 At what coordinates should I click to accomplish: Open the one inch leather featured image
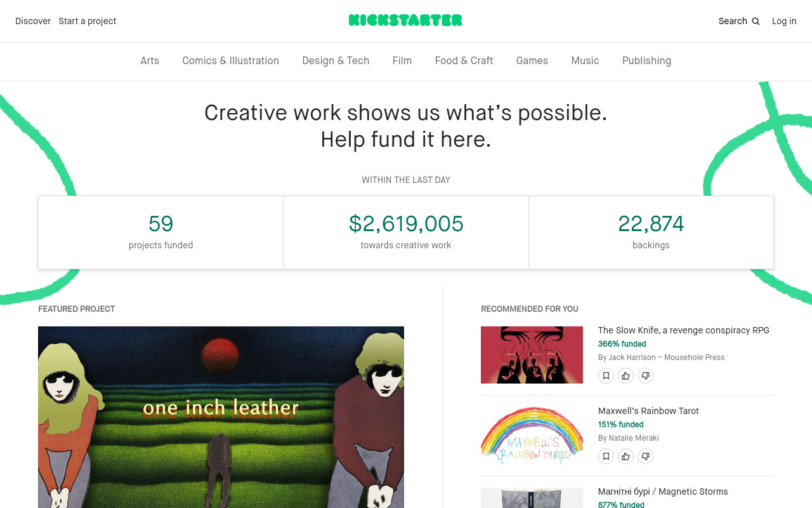[x=221, y=417]
